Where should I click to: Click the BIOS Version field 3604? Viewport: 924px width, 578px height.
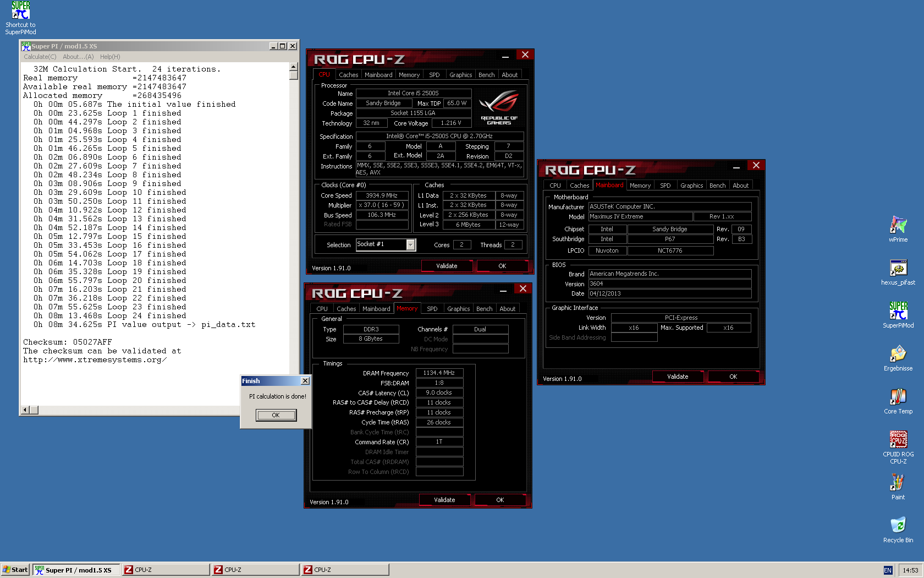click(670, 284)
